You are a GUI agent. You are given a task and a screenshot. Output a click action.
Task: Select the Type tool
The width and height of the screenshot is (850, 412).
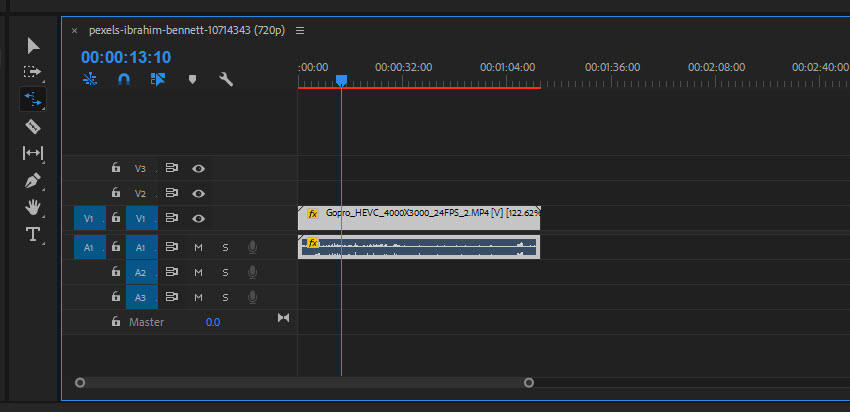click(x=33, y=234)
